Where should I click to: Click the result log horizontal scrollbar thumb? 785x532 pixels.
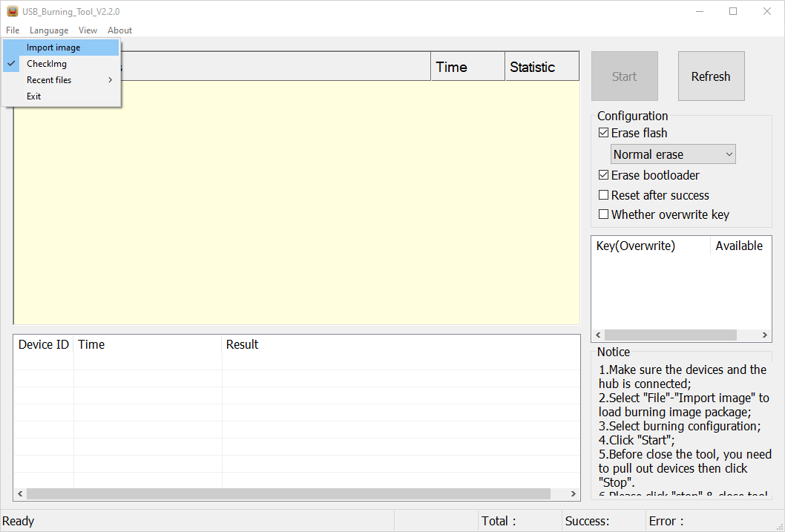pyautogui.click(x=289, y=493)
